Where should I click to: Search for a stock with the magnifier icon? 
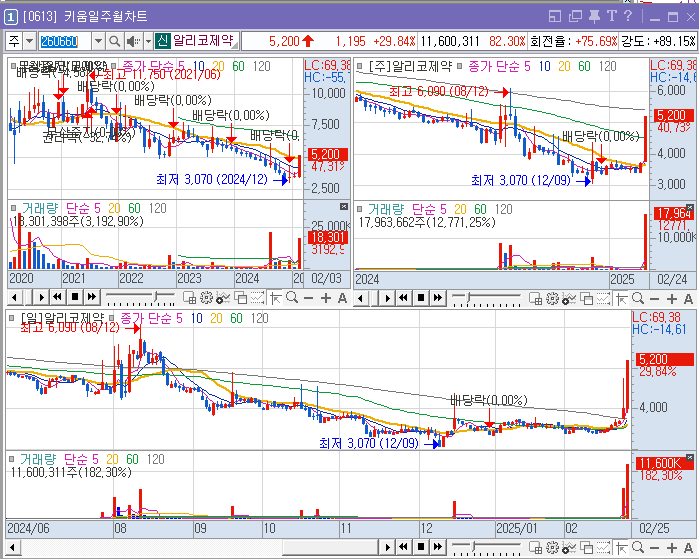(x=115, y=41)
